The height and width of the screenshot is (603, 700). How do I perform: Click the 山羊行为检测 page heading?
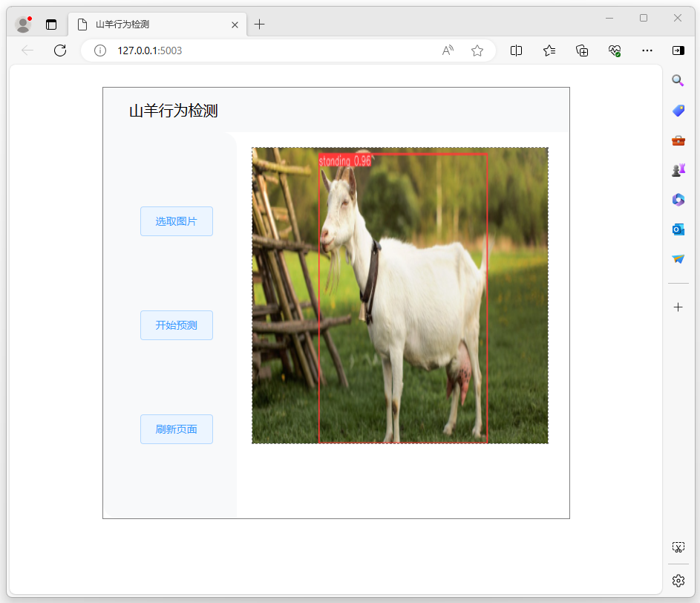173,111
